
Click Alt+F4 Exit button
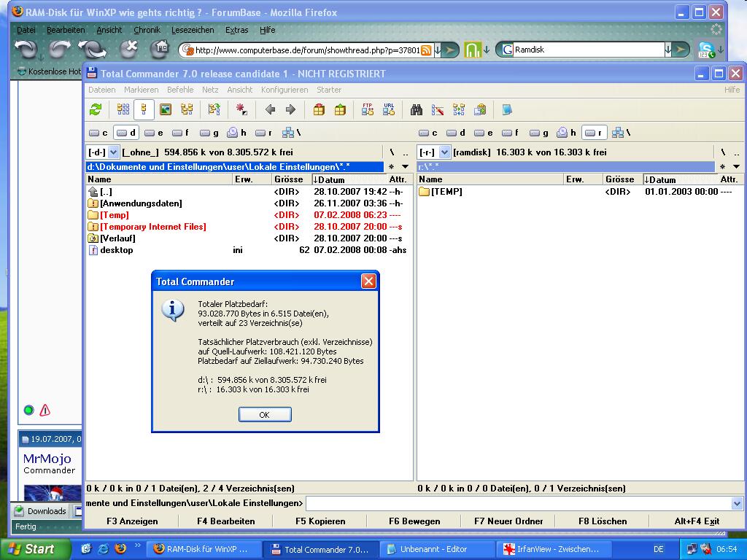coord(697,521)
